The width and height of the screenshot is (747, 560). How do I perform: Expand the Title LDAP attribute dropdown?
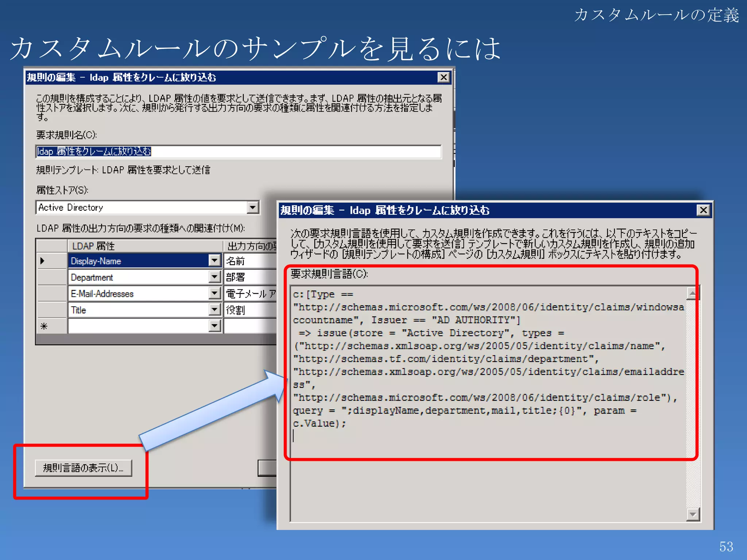(215, 310)
